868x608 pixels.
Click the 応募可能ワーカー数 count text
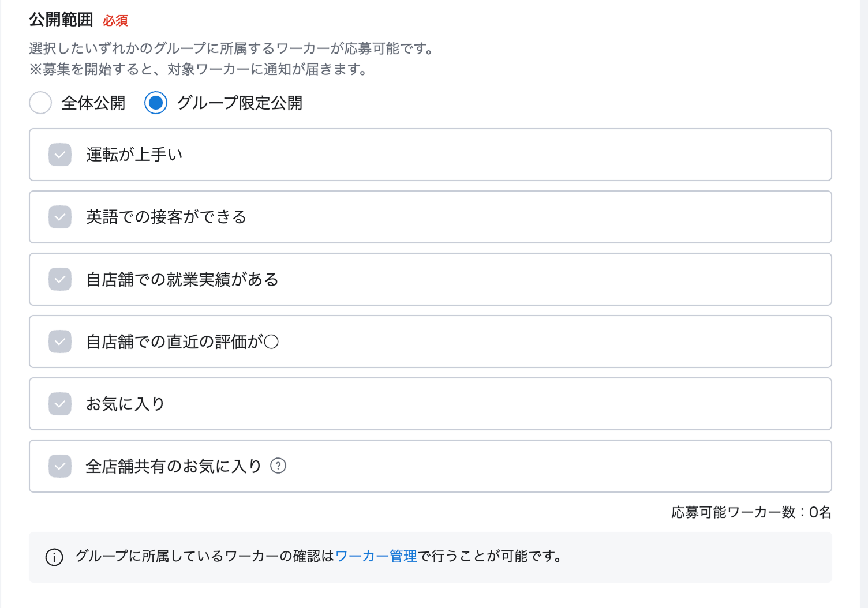pyautogui.click(x=751, y=512)
